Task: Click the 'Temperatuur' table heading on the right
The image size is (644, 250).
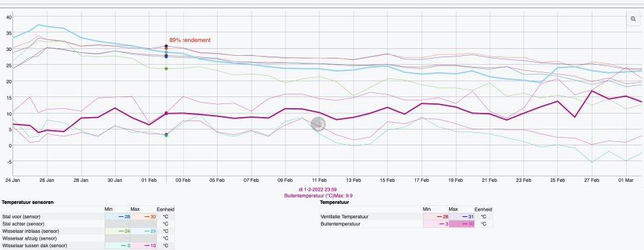Action: pos(334,202)
